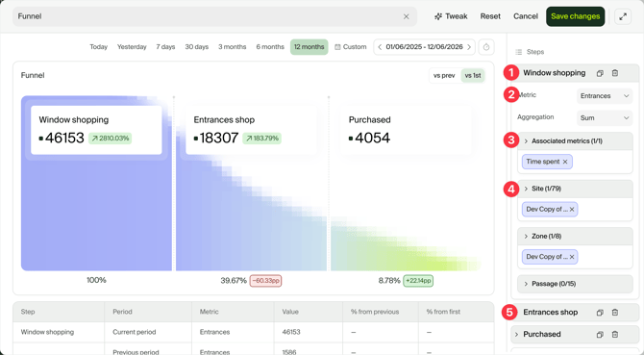This screenshot has height=355, width=644.
Task: Click the 46153 value table cell
Action: (x=309, y=332)
